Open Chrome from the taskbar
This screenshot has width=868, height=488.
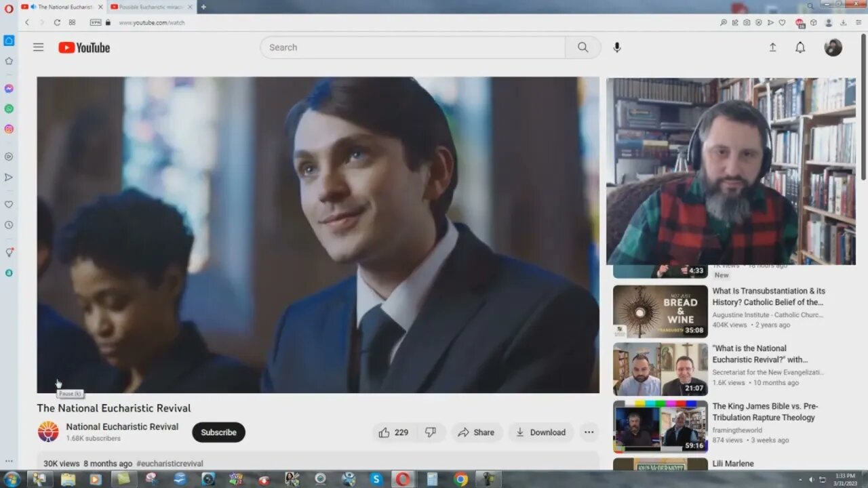[x=461, y=479]
